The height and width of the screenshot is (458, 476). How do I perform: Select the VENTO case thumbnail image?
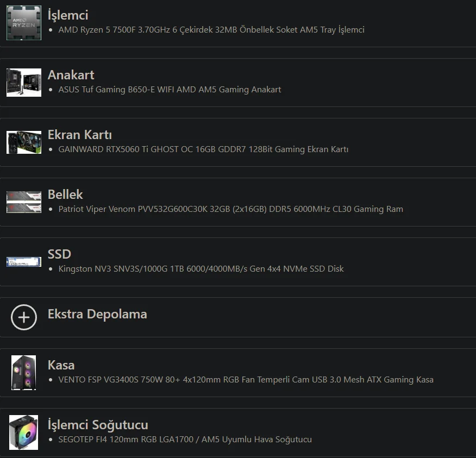[24, 372]
